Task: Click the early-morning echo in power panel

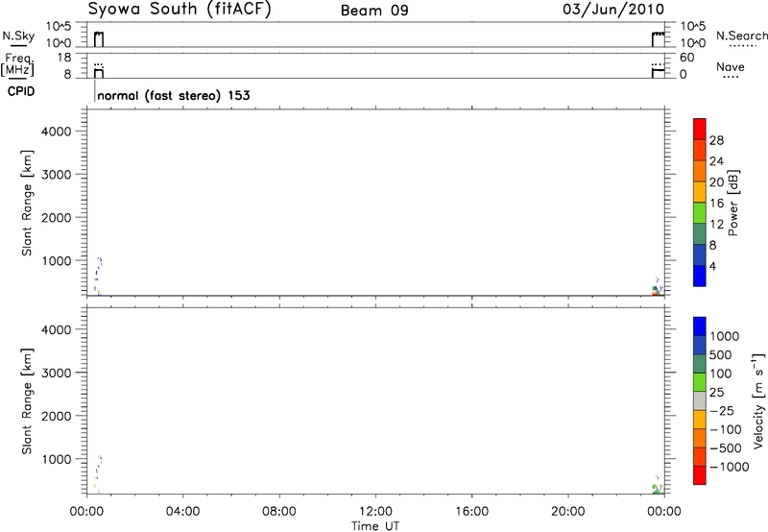Action: [98, 276]
